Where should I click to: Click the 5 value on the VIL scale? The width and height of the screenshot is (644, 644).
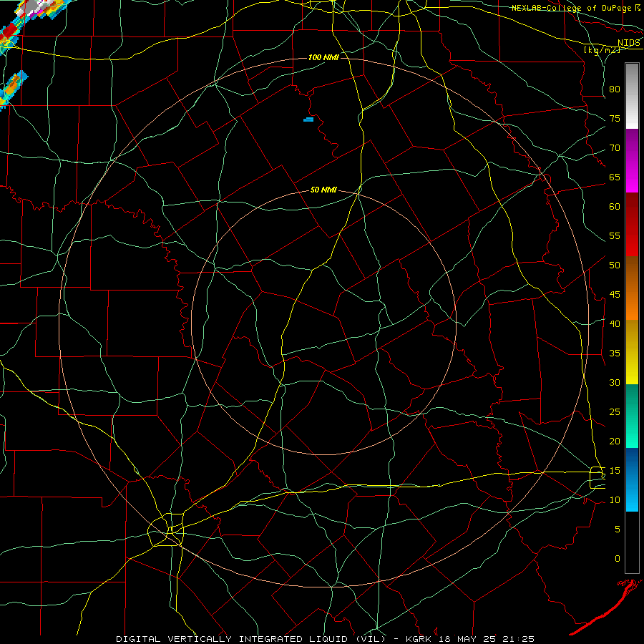(618, 529)
